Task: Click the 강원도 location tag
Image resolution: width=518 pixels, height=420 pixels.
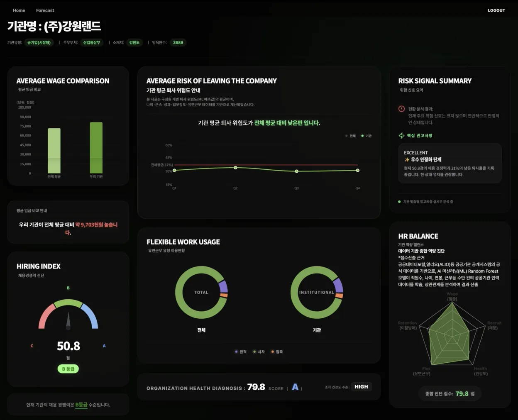Action: tap(134, 42)
